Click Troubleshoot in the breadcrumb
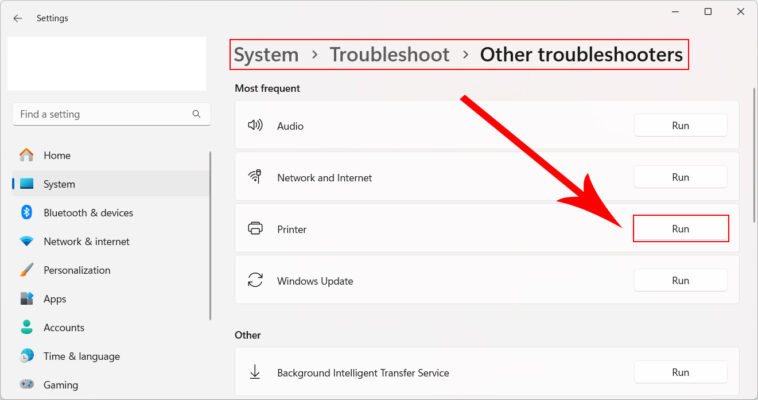The height and width of the screenshot is (400, 758). (x=390, y=55)
